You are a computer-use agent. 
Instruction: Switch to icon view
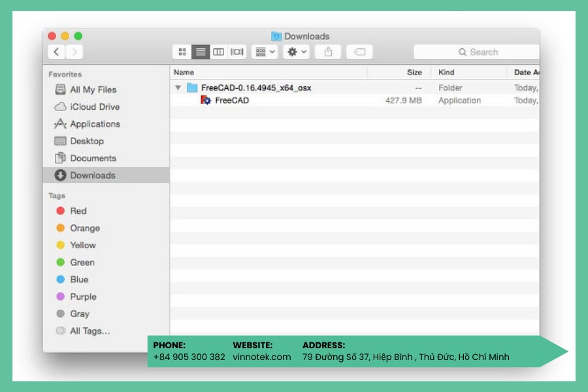click(x=182, y=52)
